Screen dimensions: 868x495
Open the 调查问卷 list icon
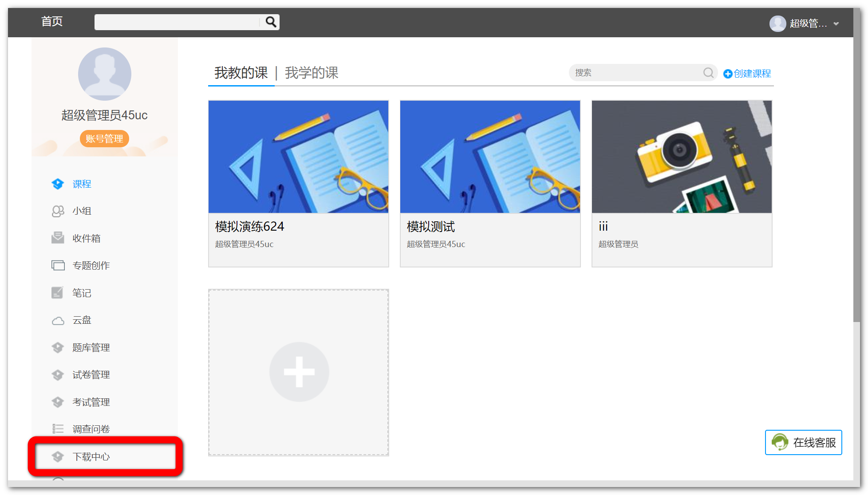click(58, 429)
